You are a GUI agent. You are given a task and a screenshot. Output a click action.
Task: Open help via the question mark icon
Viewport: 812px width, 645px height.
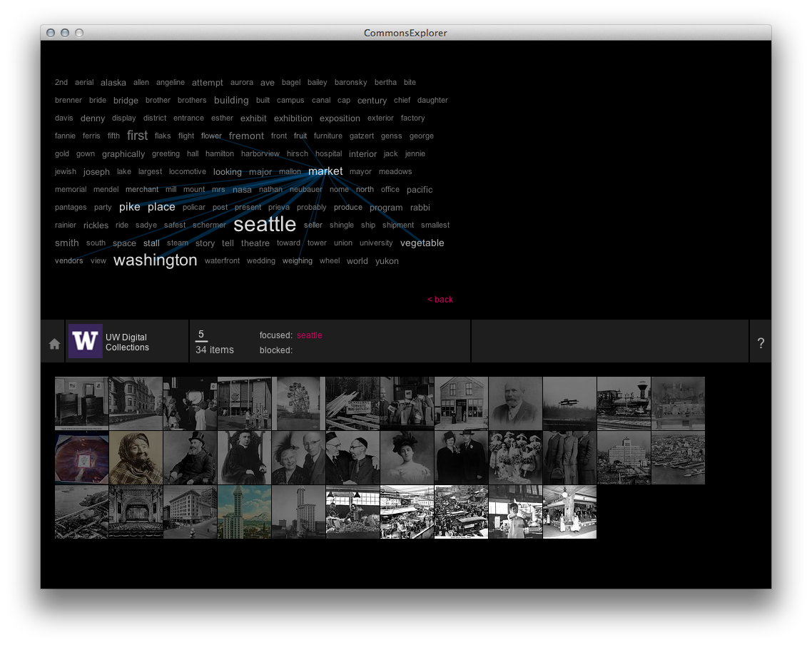(x=761, y=342)
